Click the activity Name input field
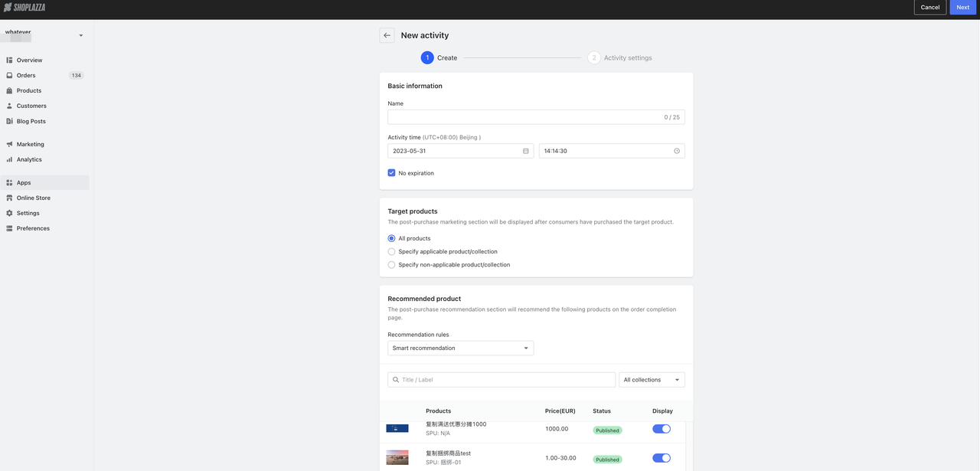980x471 pixels. click(536, 117)
